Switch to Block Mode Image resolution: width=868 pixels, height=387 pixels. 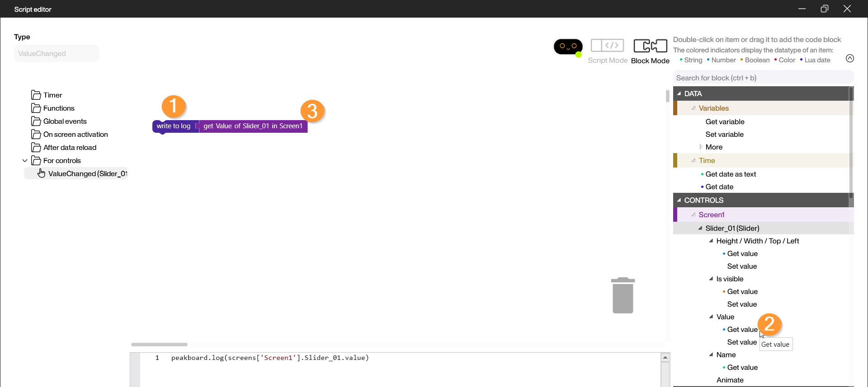[650, 51]
